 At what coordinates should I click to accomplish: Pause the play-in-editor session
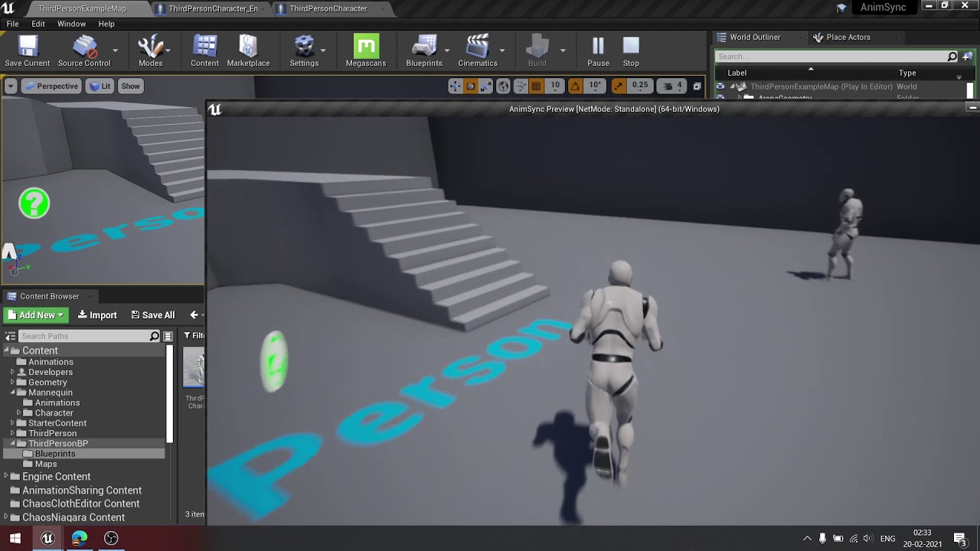click(598, 51)
